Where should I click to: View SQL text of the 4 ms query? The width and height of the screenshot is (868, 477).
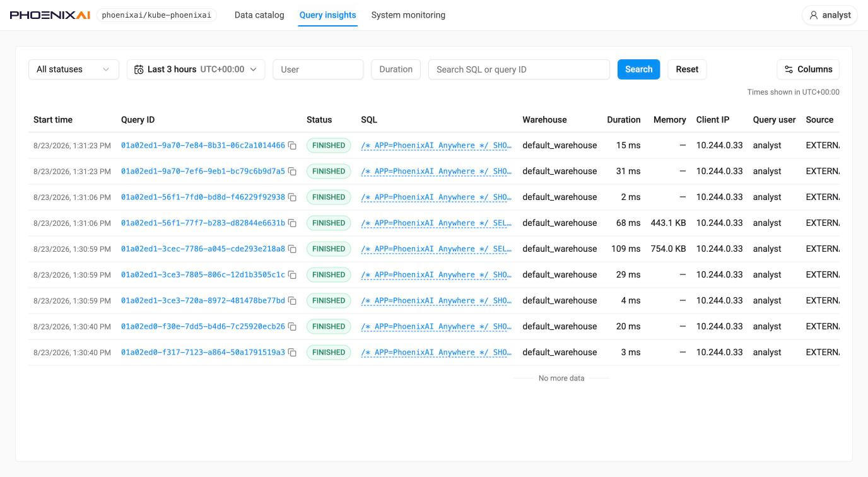(436, 301)
